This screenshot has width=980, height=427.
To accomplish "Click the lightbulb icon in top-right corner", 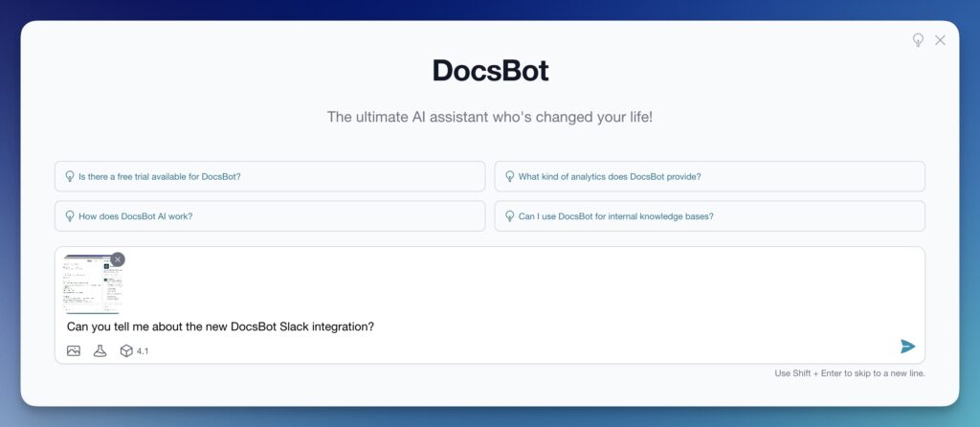I will [918, 40].
